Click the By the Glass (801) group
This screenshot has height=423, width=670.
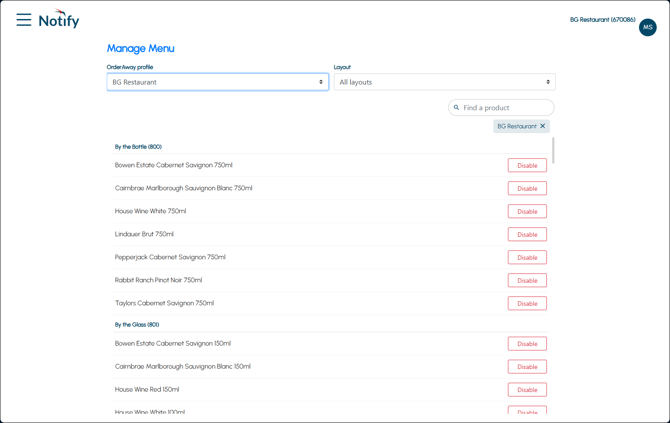[x=137, y=325]
